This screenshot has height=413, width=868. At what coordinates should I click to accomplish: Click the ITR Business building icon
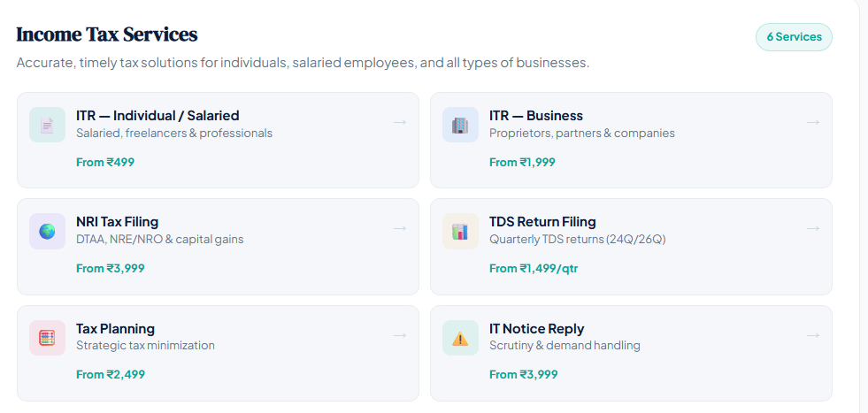coord(460,125)
